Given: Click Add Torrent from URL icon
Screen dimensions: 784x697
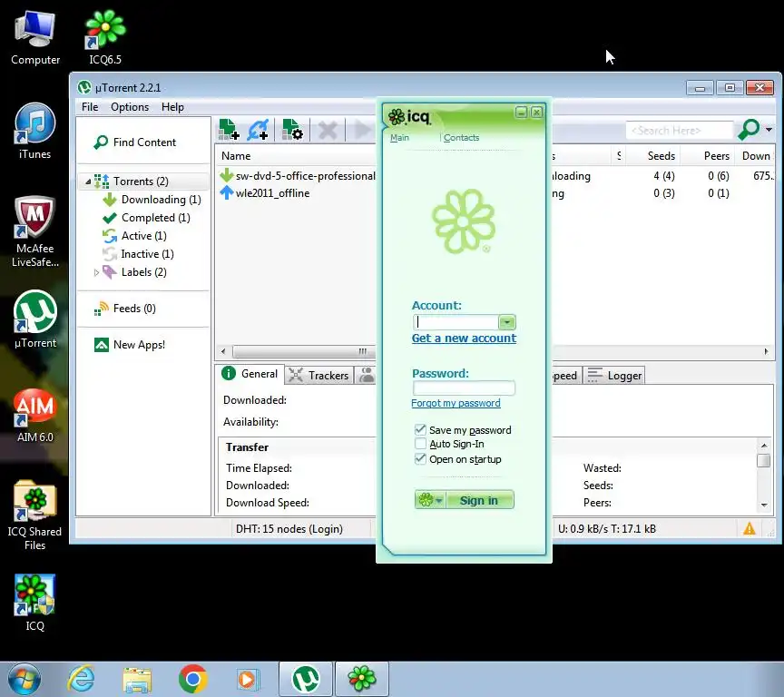Looking at the screenshot, I should pyautogui.click(x=258, y=130).
